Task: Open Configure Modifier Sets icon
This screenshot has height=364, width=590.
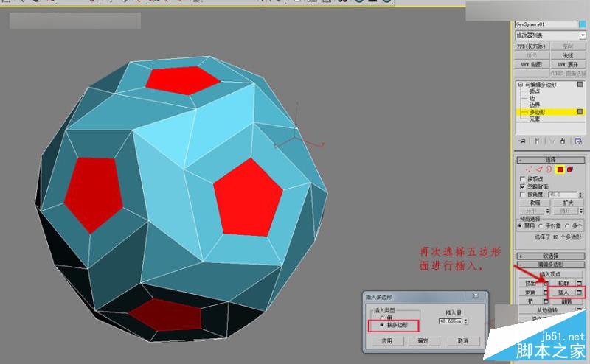Action: tap(578, 141)
